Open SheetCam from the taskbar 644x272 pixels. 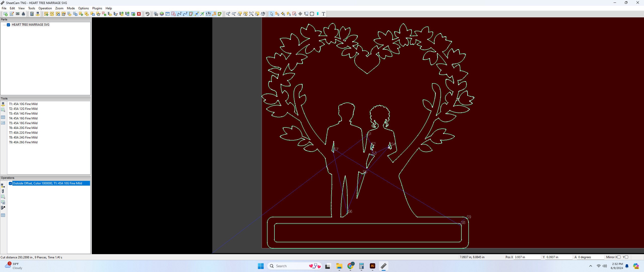tap(384, 266)
